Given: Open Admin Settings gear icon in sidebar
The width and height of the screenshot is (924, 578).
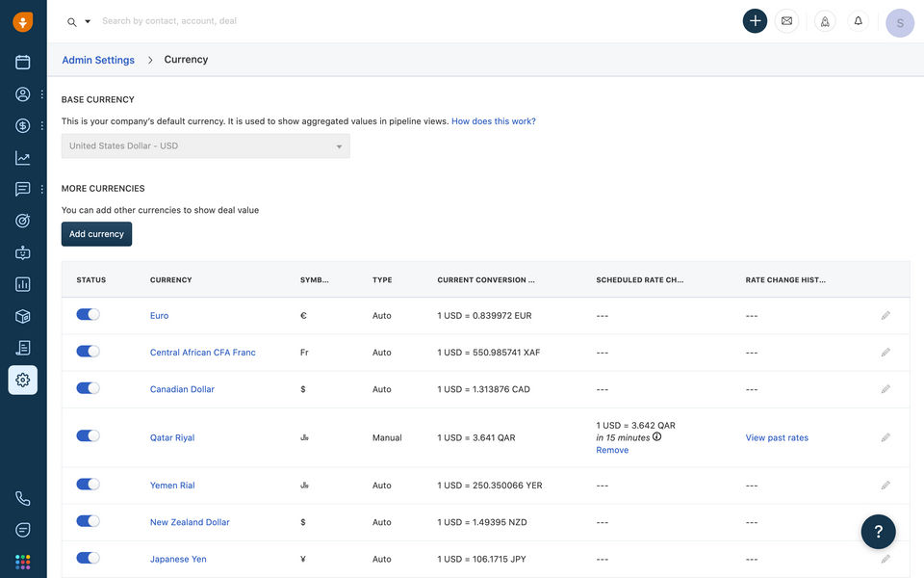Looking at the screenshot, I should [x=23, y=380].
